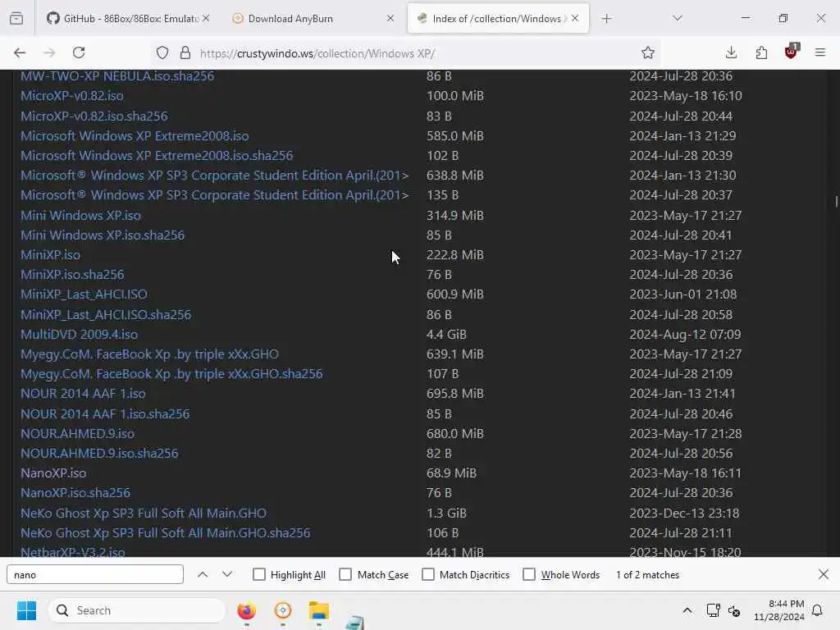The height and width of the screenshot is (630, 840).
Task: Enable Match Diacritics checkbox
Action: (428, 574)
